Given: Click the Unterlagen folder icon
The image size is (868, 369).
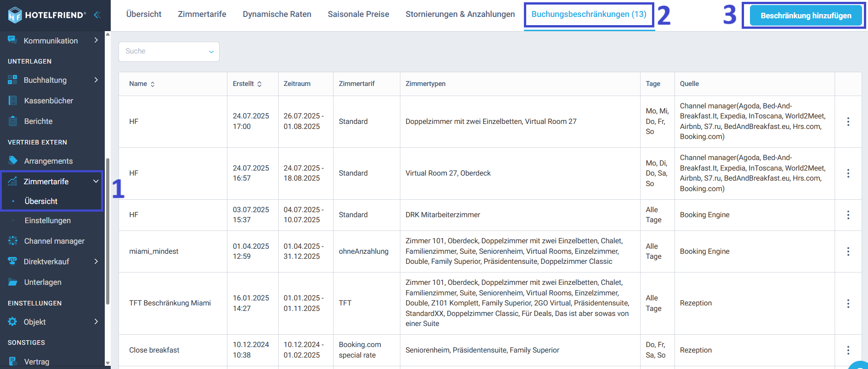Looking at the screenshot, I should [13, 282].
